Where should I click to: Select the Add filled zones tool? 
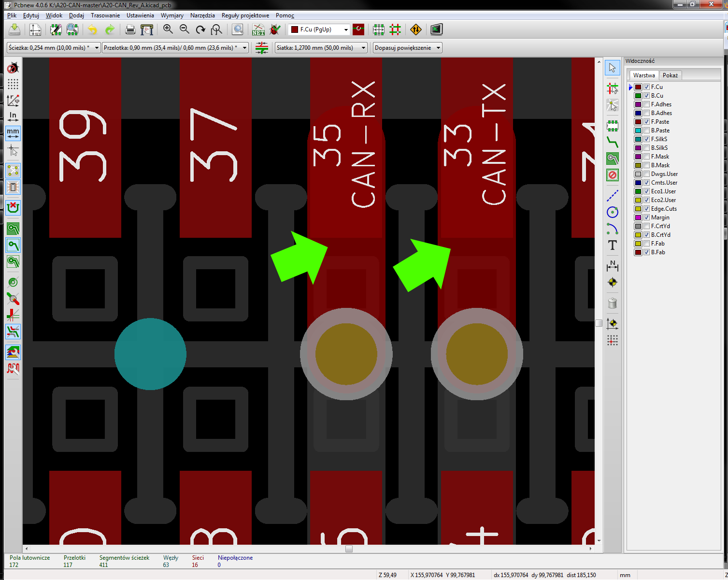coord(613,159)
